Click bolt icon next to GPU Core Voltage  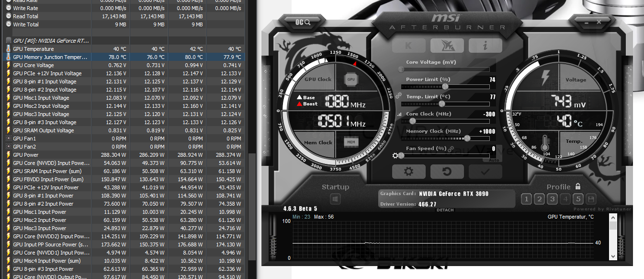(8, 65)
